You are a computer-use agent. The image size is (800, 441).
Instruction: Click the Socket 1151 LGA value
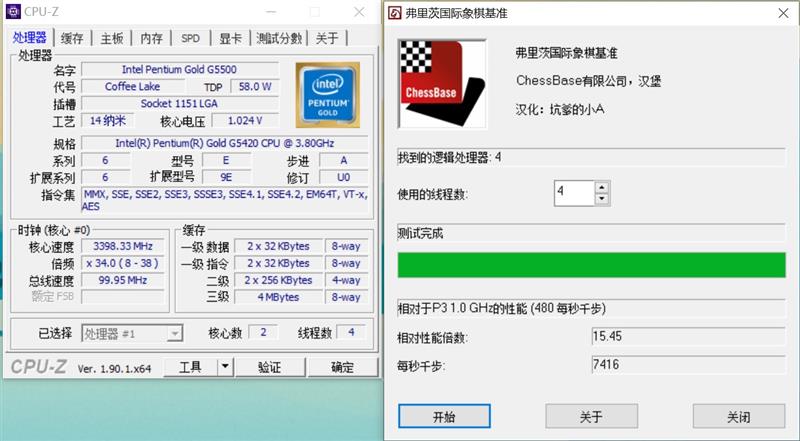click(180, 104)
